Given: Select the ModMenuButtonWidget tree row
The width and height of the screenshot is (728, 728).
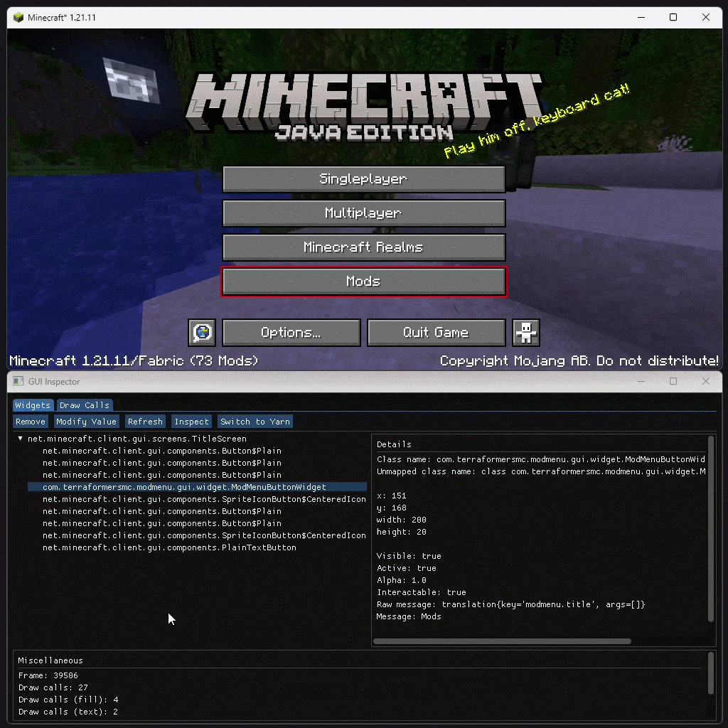Looking at the screenshot, I should click(x=198, y=487).
